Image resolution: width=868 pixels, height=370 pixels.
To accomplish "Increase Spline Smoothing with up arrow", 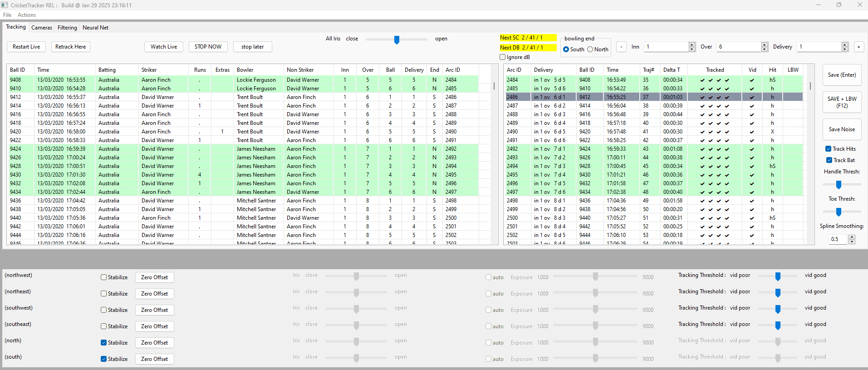I will (x=852, y=237).
